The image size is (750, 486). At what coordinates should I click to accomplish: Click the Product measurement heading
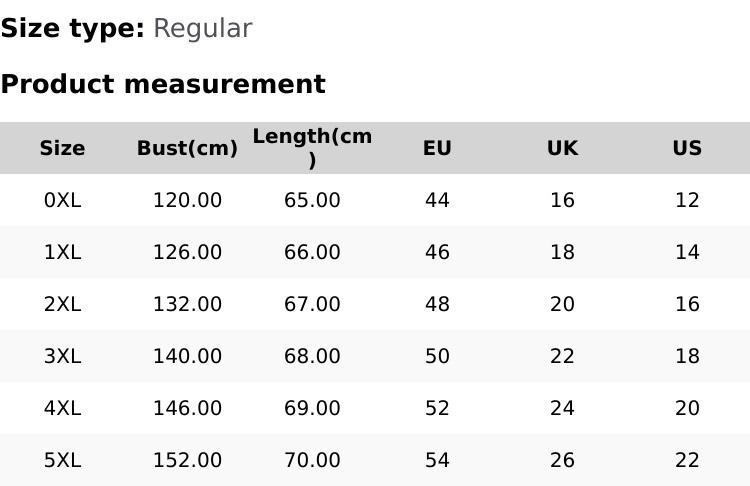tap(163, 84)
